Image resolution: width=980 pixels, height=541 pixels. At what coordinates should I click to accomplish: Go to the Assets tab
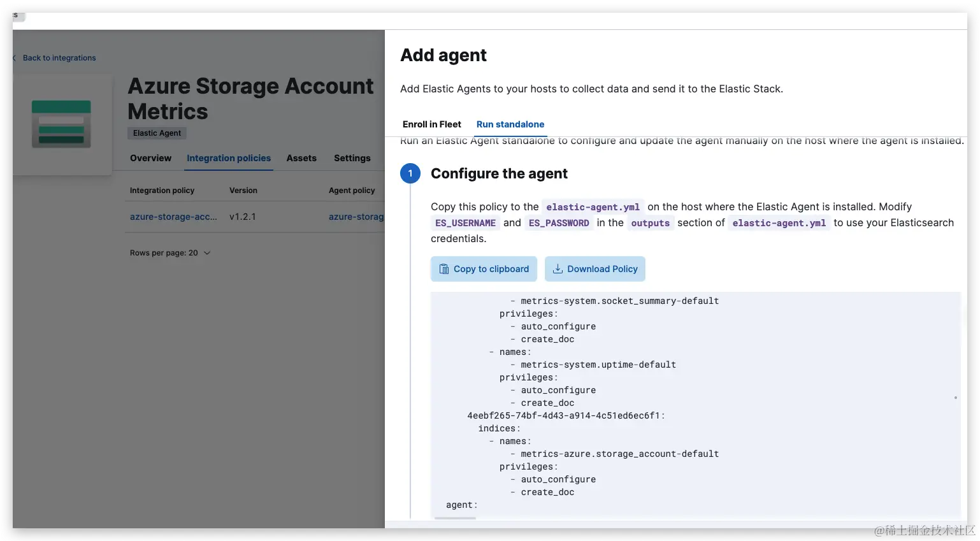pos(301,158)
